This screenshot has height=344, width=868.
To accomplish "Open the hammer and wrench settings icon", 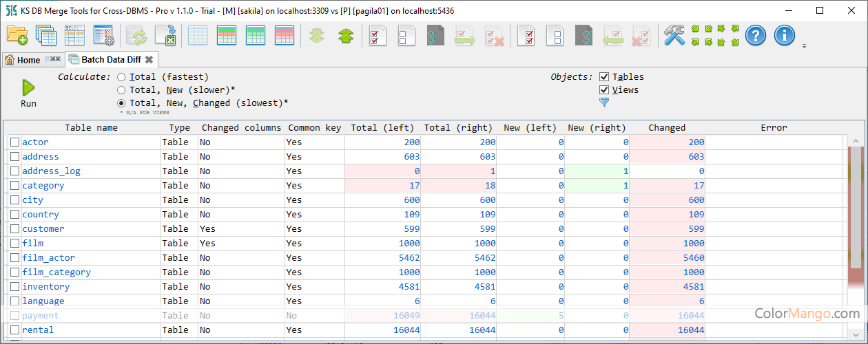I will (674, 35).
